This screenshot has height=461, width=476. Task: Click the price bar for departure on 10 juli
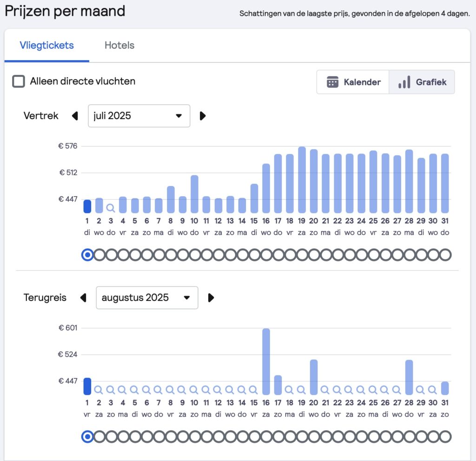pos(195,194)
